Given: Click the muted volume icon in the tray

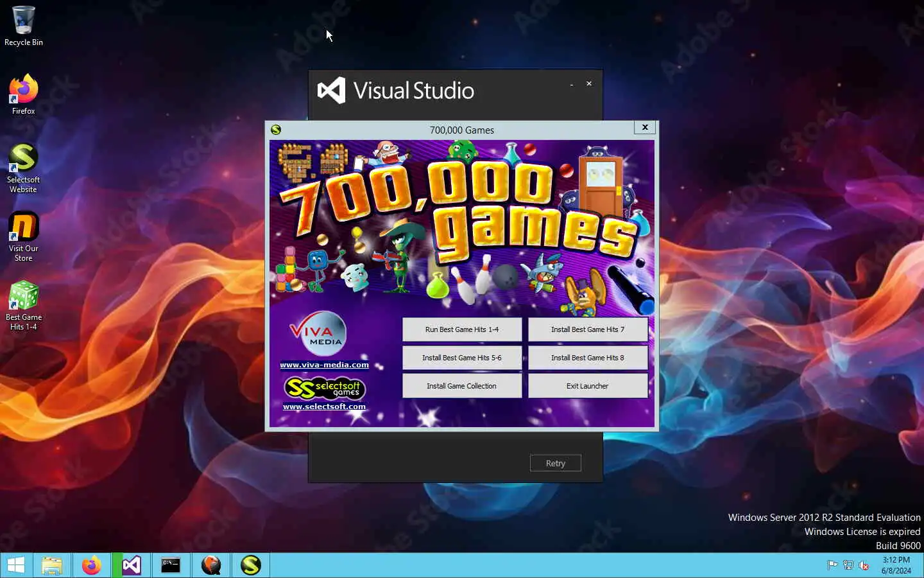Looking at the screenshot, I should pyautogui.click(x=864, y=565).
